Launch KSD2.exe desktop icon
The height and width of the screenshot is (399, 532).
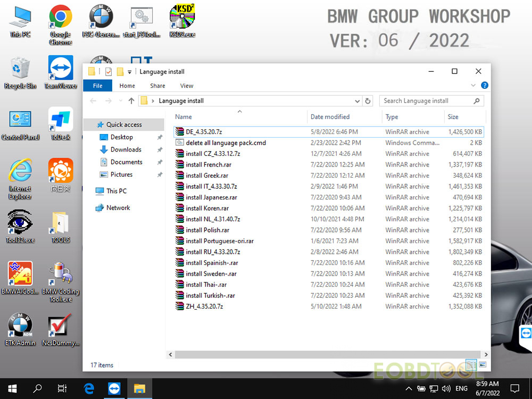(182, 21)
